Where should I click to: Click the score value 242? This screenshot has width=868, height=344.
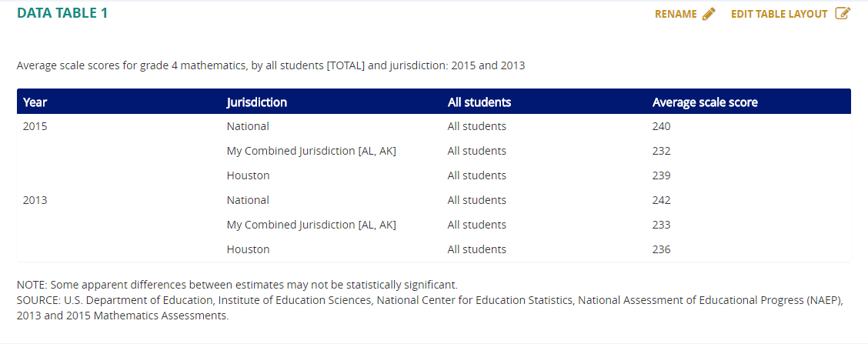pos(662,200)
